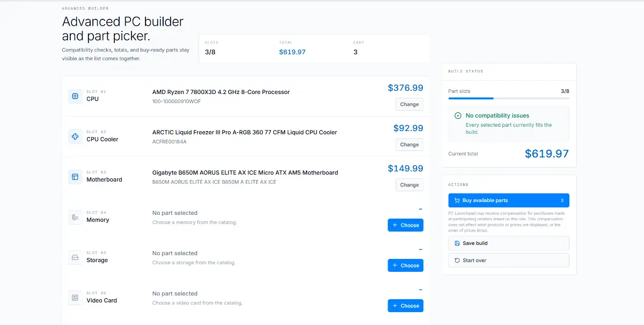The height and width of the screenshot is (325, 644).
Task: Click the CPU Cooler fan icon
Action: (x=75, y=136)
